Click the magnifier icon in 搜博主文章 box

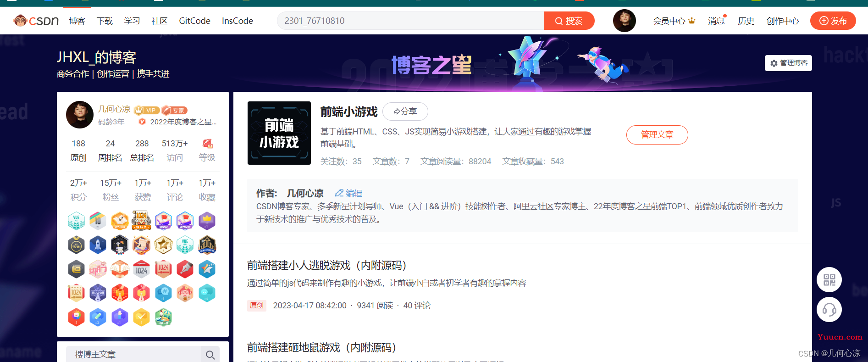(x=210, y=355)
